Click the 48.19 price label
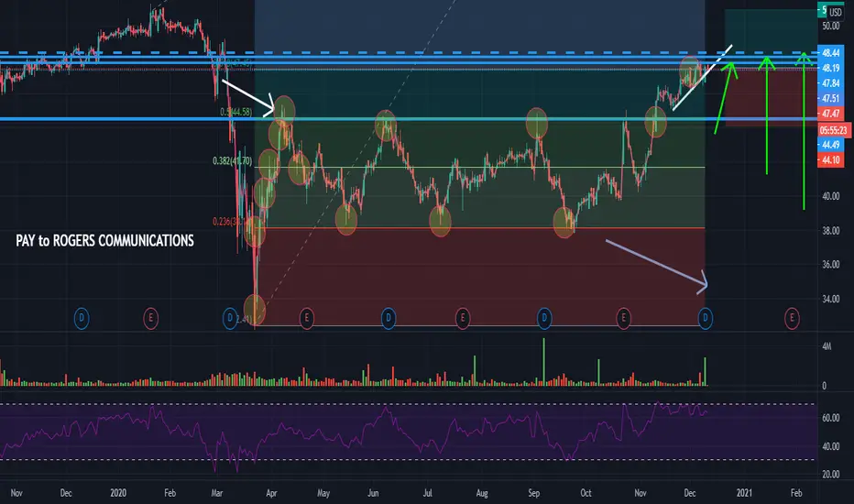Screen dimensions: 854x504 (830, 68)
